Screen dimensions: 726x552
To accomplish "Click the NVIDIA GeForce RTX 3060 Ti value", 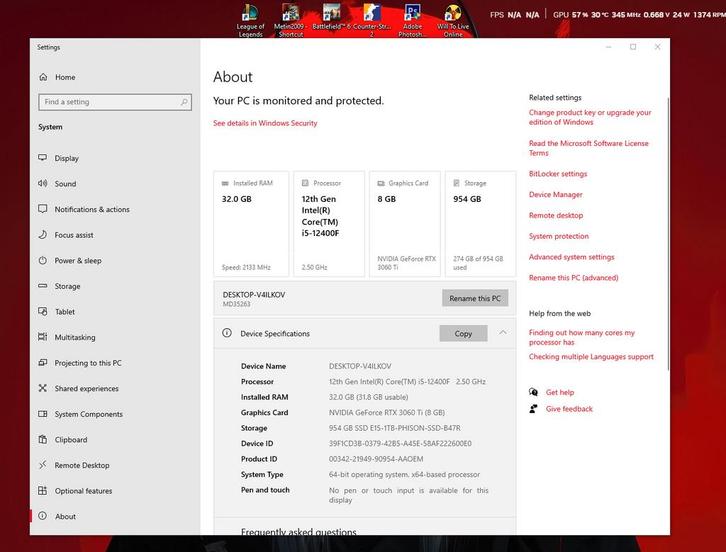I will [x=387, y=412].
